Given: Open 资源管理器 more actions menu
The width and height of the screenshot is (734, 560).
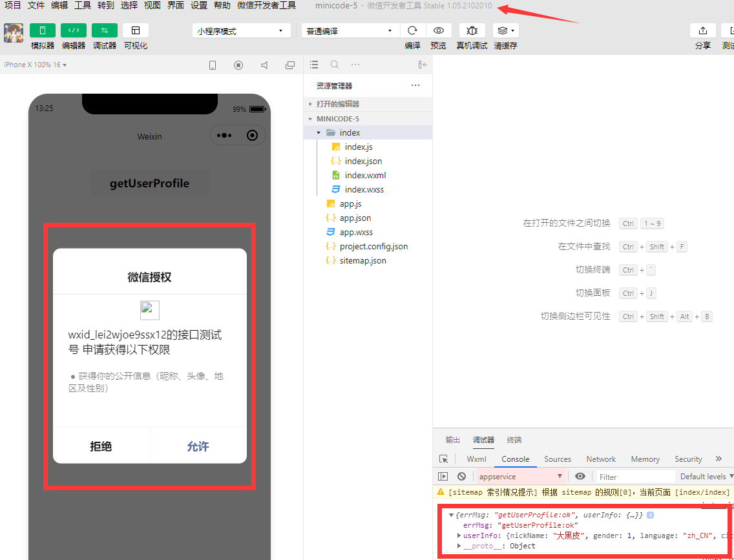Looking at the screenshot, I should [415, 86].
